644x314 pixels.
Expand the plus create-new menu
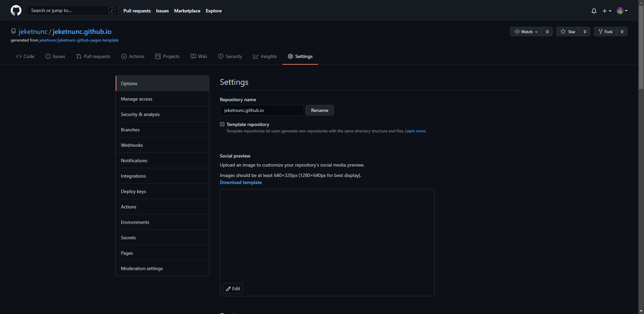pos(607,11)
